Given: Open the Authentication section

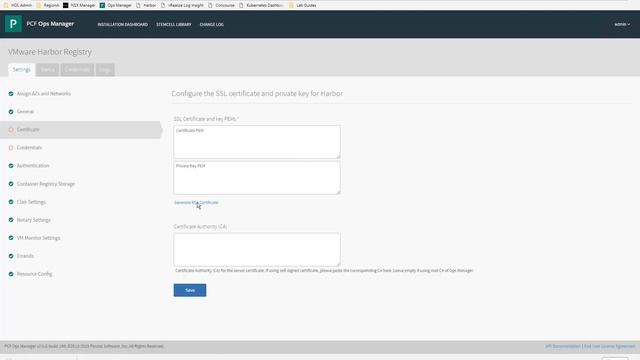Looking at the screenshot, I should [x=33, y=166].
